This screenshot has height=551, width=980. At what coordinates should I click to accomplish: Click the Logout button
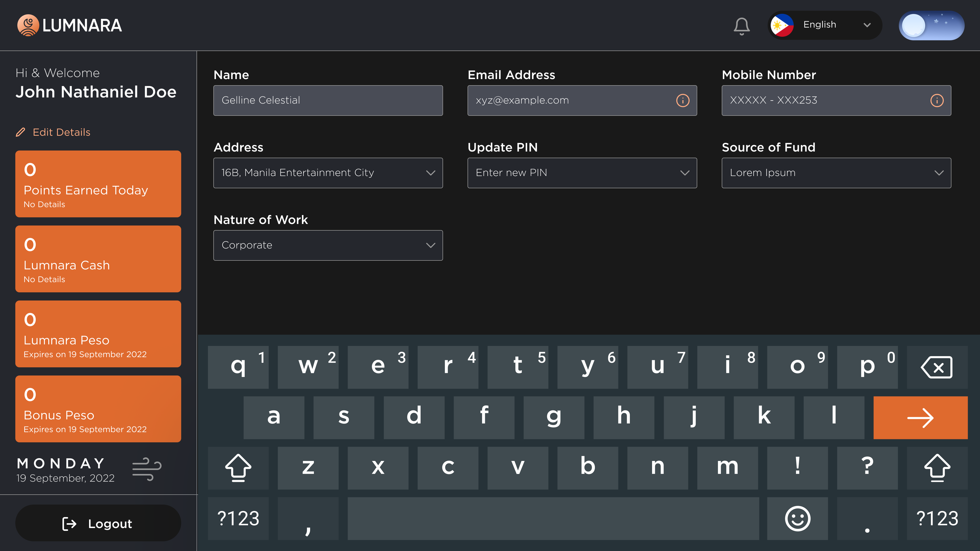point(98,523)
